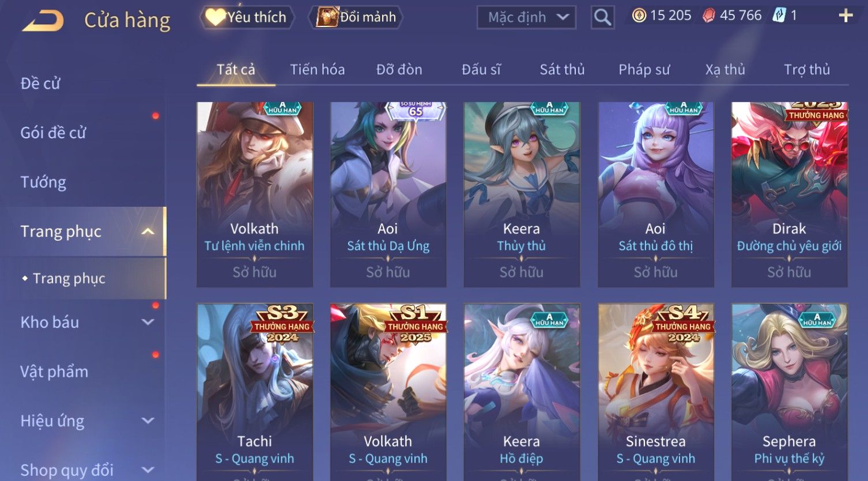Screen dimensions: 868x481
Task: Open the Mặc định sort dropdown
Action: (x=526, y=17)
